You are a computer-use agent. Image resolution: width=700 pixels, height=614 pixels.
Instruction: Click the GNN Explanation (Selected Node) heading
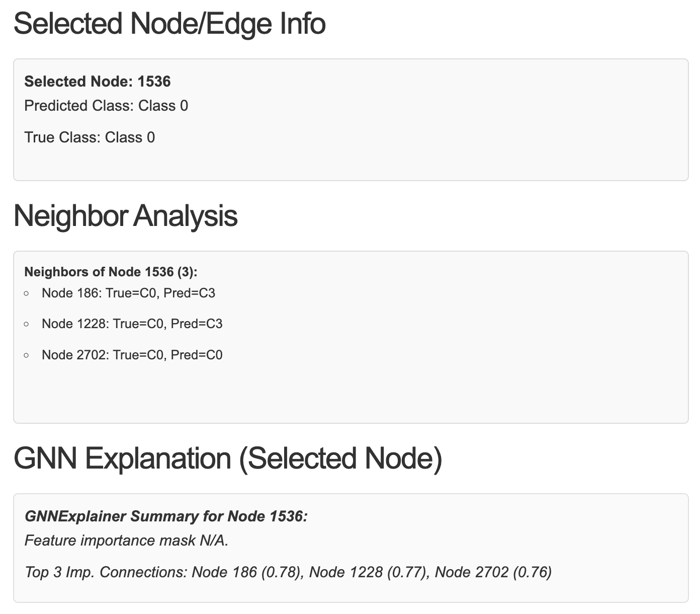(228, 458)
